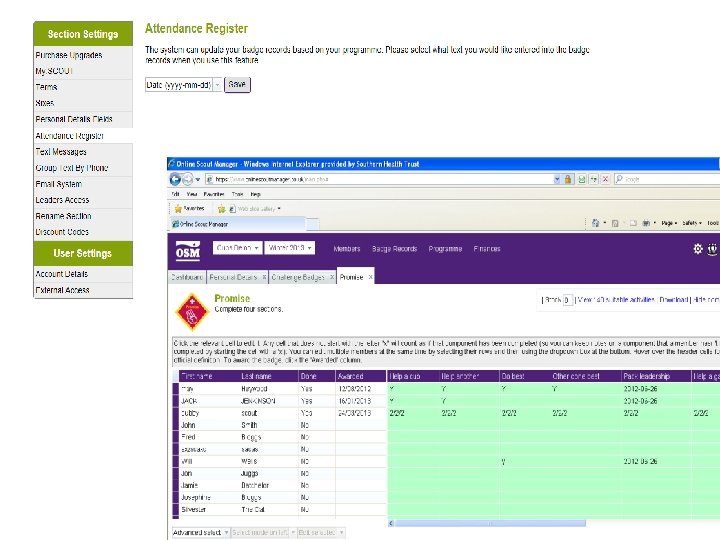The height and width of the screenshot is (540, 720).
Task: Click the Silvester first name cell
Action: pos(208,510)
